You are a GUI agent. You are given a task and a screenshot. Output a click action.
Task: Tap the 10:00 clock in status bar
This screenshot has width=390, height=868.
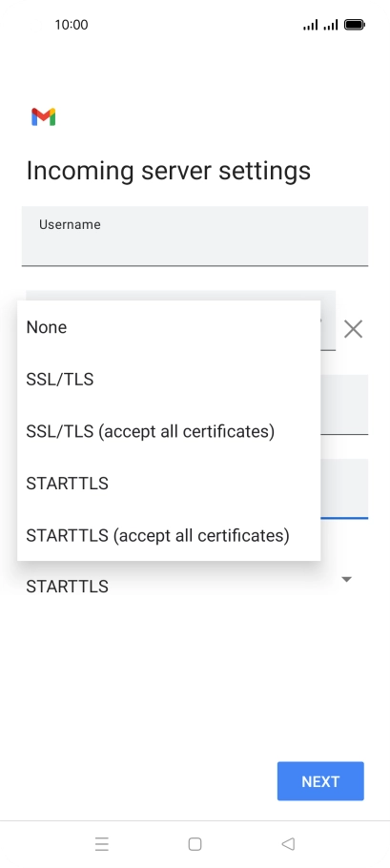(x=72, y=25)
